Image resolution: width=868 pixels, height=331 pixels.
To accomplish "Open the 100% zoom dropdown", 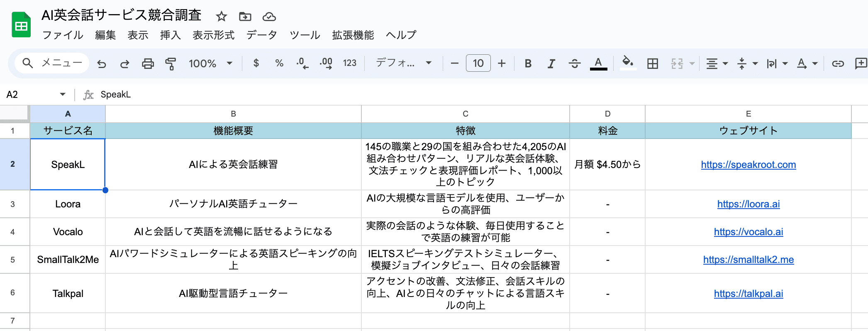I will pos(210,63).
